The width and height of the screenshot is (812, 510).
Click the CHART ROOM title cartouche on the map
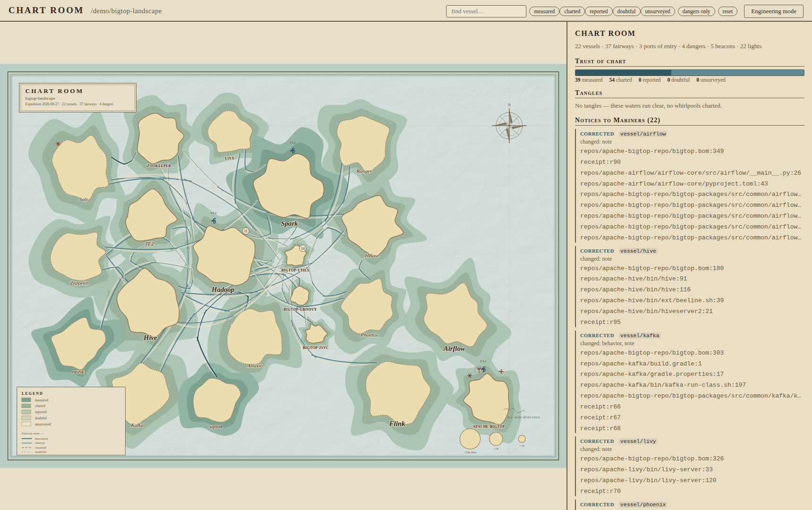tap(77, 98)
